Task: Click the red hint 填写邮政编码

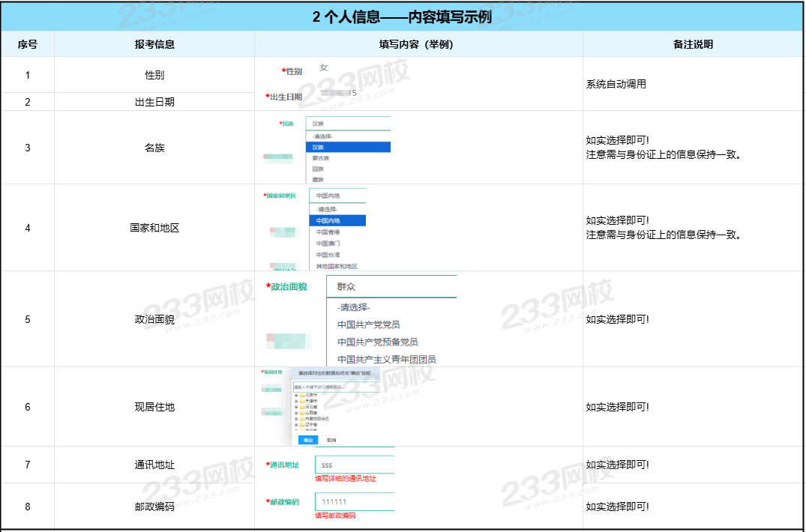Action: tap(335, 516)
